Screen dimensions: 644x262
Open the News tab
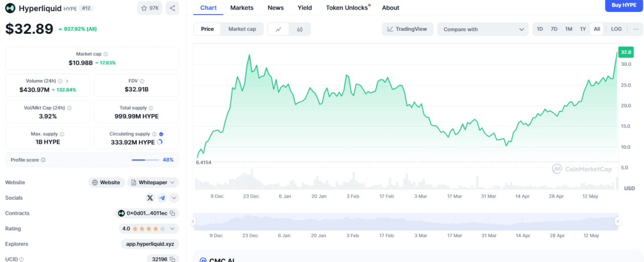[276, 8]
